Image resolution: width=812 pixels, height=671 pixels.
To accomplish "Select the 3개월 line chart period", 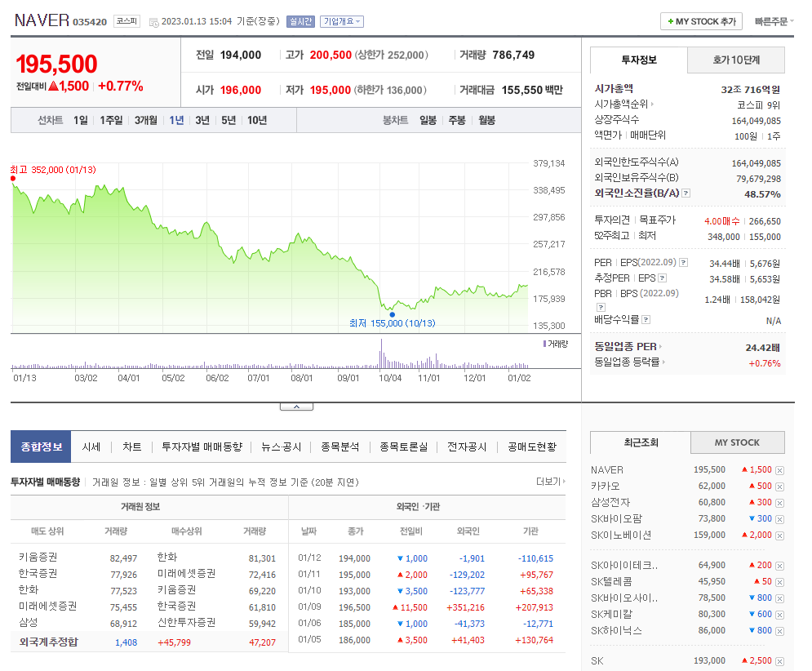I will (146, 120).
